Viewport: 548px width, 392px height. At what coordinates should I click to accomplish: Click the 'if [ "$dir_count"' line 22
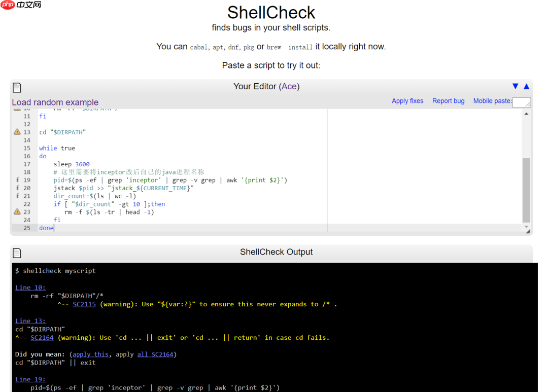point(110,204)
